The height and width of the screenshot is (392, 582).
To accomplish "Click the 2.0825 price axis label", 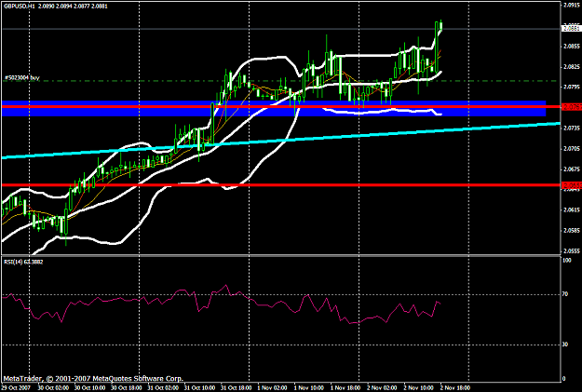I will pyautogui.click(x=572, y=67).
